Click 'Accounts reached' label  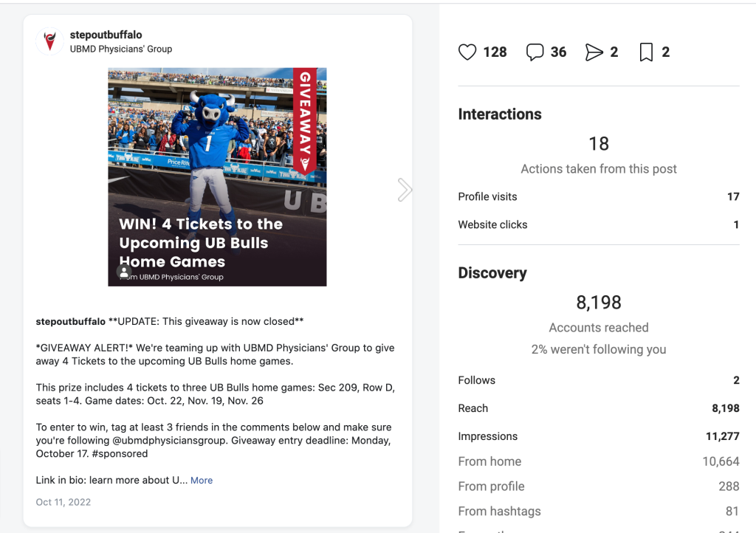click(599, 328)
